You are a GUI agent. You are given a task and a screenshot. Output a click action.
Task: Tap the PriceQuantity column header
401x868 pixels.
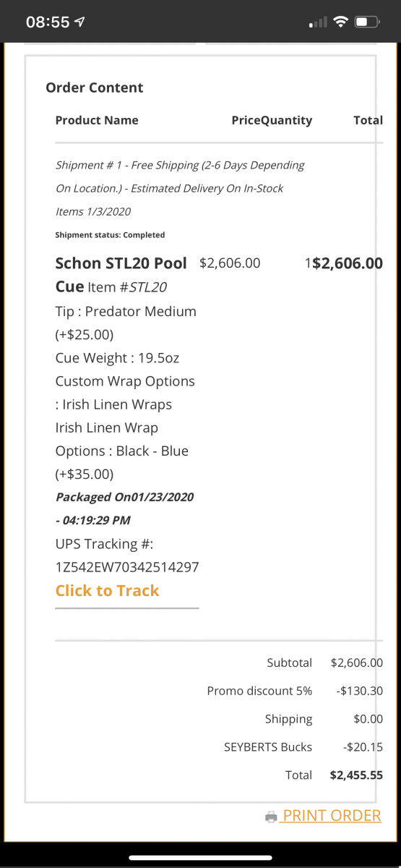tap(272, 120)
